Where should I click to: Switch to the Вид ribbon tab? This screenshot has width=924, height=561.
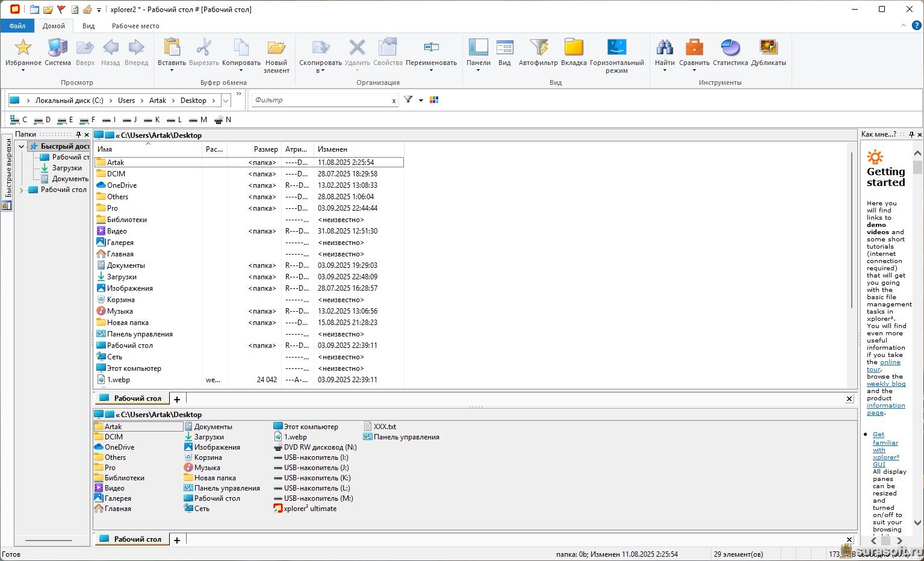88,26
